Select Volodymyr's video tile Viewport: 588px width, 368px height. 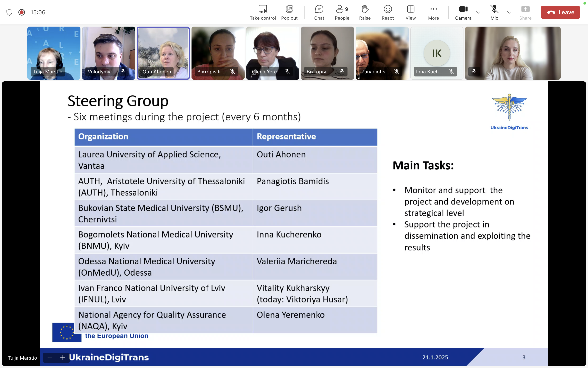click(108, 53)
